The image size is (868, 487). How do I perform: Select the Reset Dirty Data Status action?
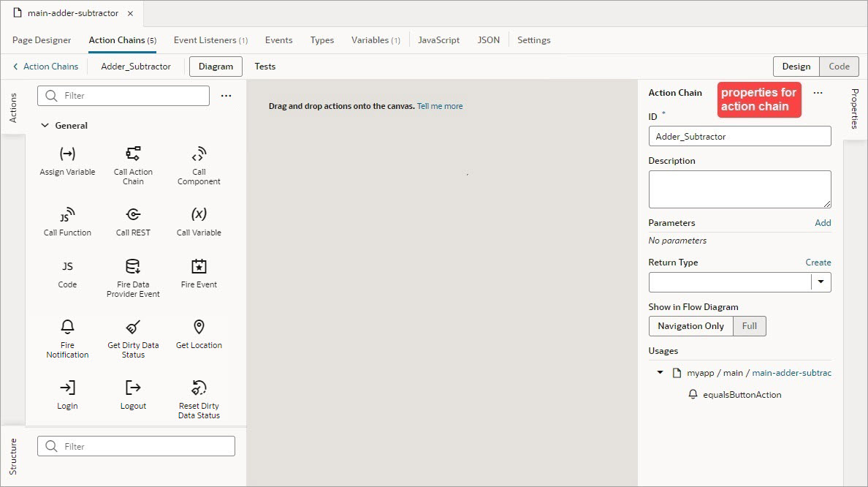click(x=199, y=399)
